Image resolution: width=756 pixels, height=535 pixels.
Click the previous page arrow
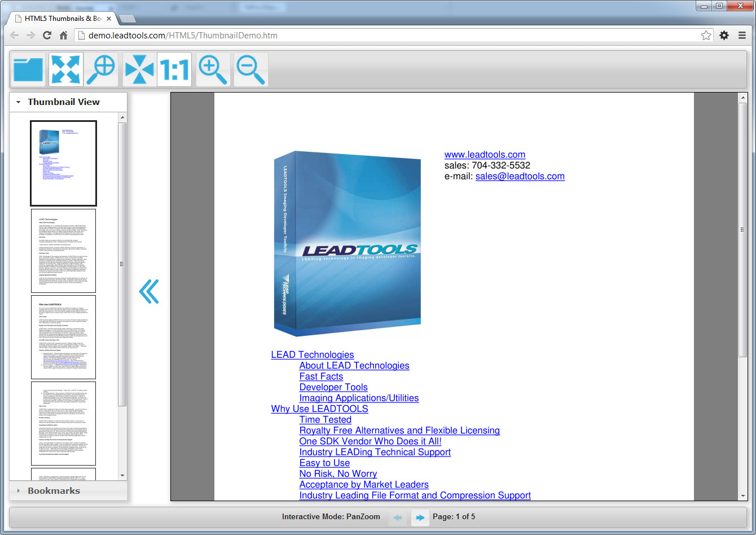(x=398, y=517)
